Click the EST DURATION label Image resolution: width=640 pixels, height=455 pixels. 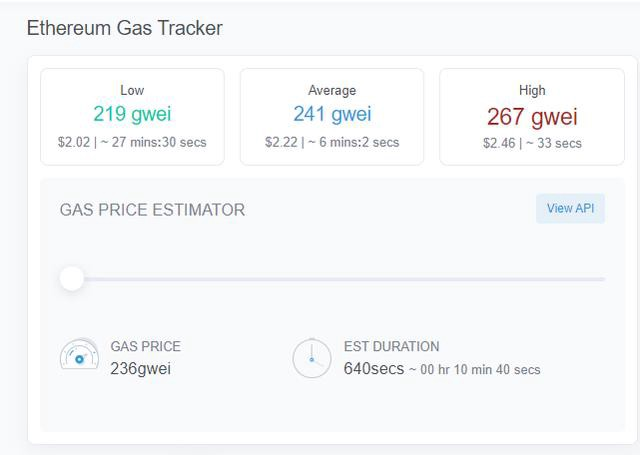tap(391, 346)
